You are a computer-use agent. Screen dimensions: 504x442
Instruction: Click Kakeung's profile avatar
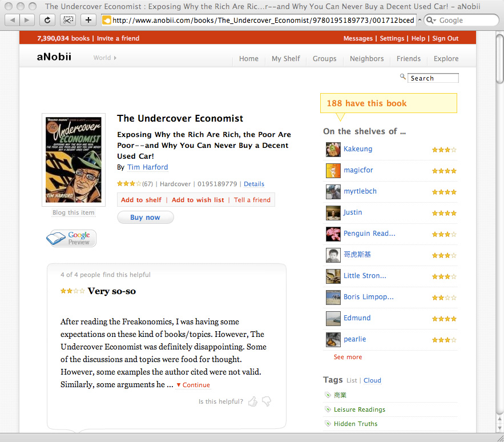tap(333, 150)
